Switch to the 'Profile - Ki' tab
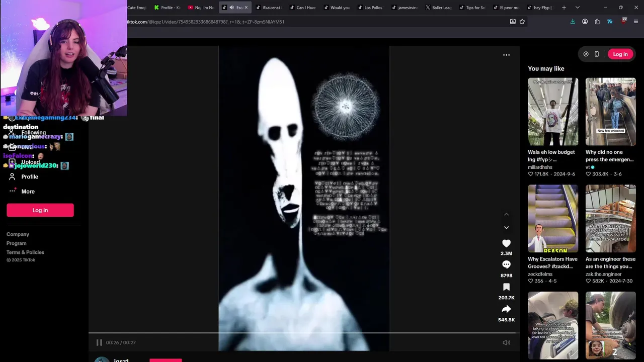The height and width of the screenshot is (362, 644). point(168,8)
